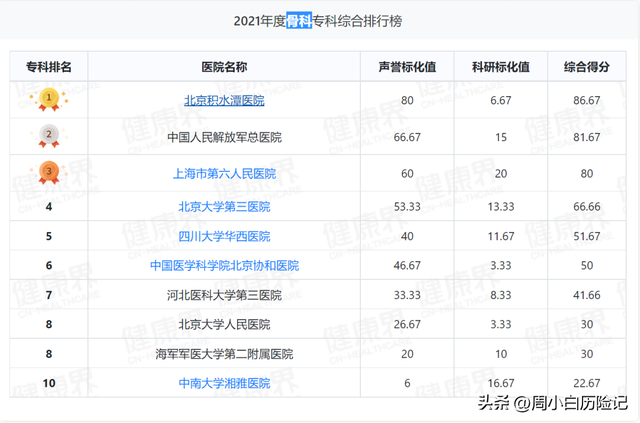Screen dimensions: 640x423
Task: Click 综合得分 value 66.66
Action: click(x=587, y=207)
